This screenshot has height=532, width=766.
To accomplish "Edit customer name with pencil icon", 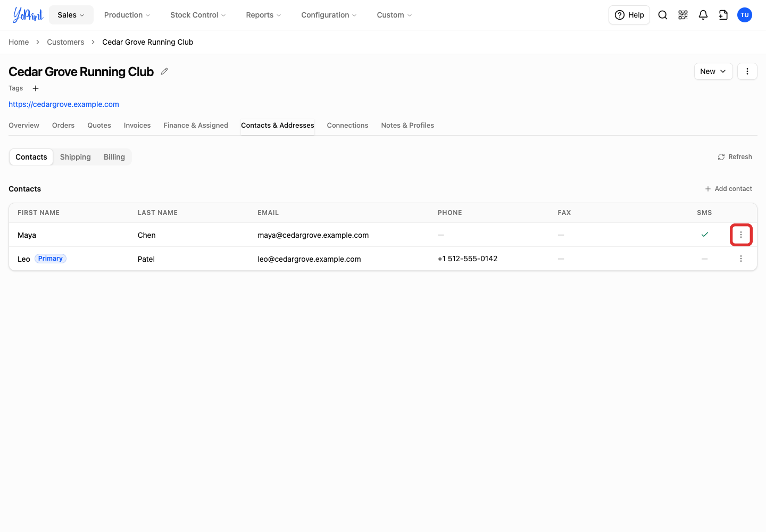I will 164,71.
